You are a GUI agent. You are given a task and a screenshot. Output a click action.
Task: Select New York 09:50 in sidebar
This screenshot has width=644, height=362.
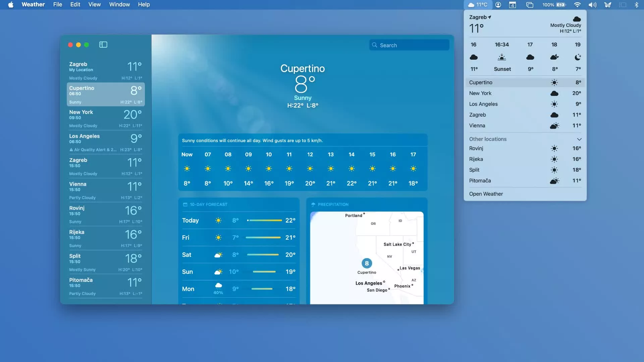coord(106,118)
